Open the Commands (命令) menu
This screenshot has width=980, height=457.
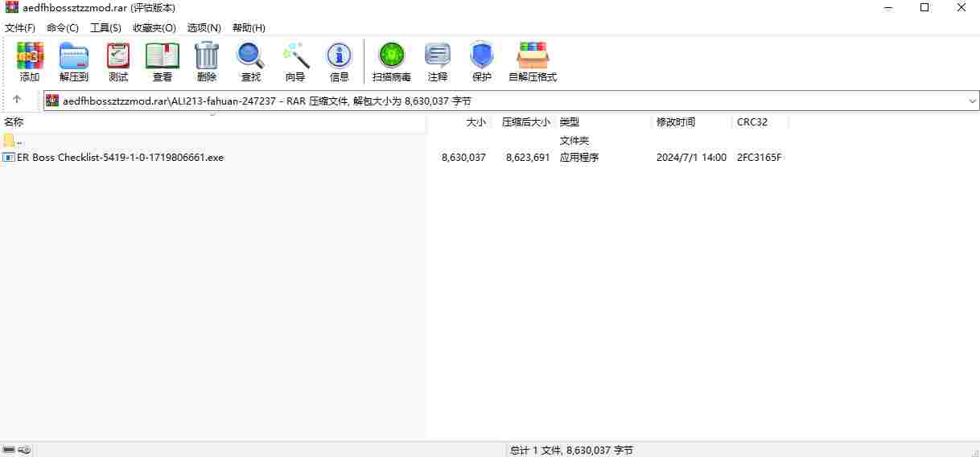click(x=63, y=27)
